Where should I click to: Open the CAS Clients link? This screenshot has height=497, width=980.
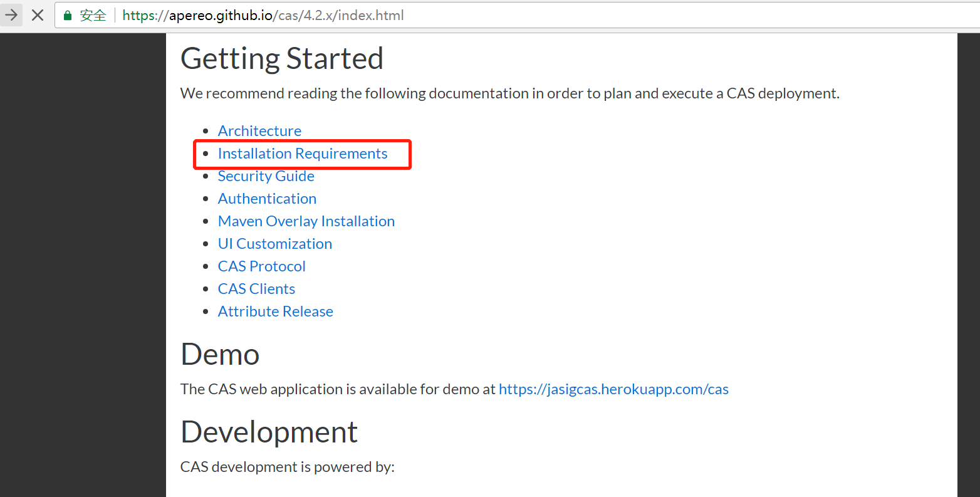point(256,289)
